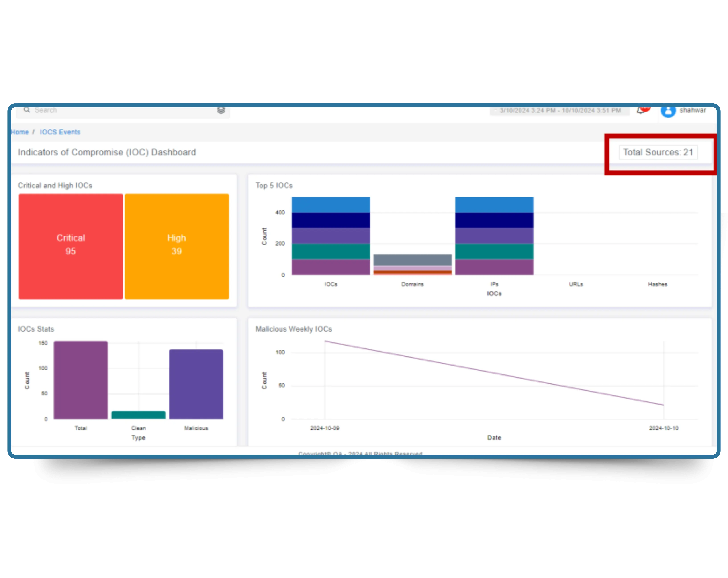Click the teal Clean bar in IOCs Stats

pyautogui.click(x=138, y=415)
